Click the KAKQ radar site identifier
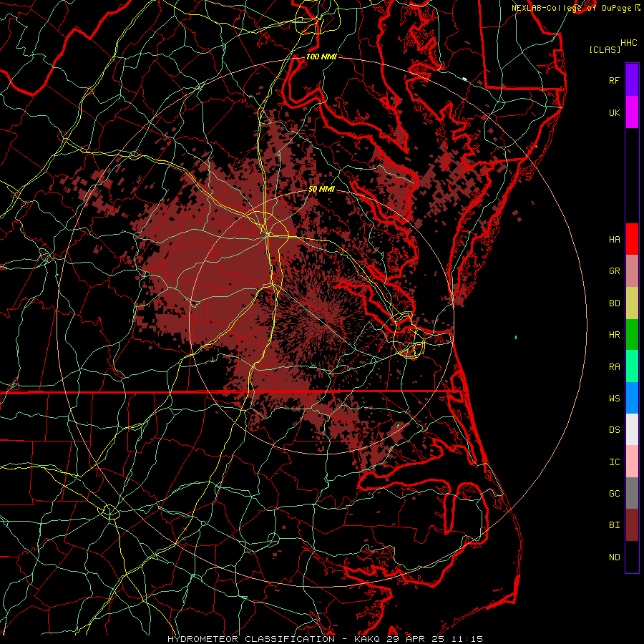Viewport: 644px width, 644px height. [x=367, y=639]
